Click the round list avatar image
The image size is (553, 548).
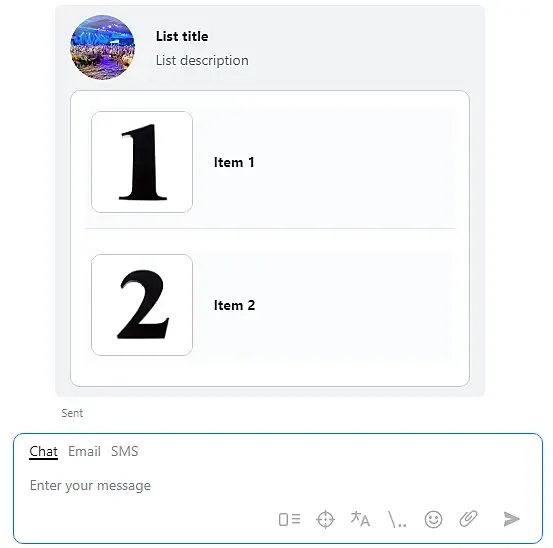tap(103, 47)
